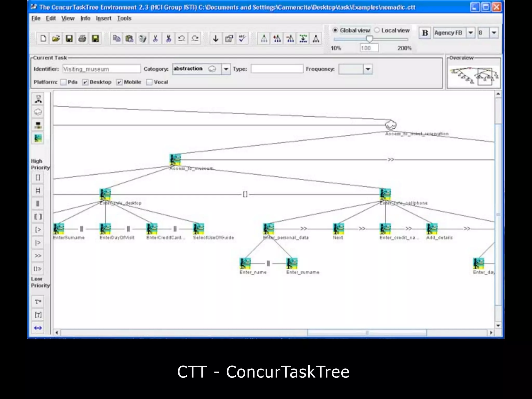Enable the Pda platform checkbox

click(63, 82)
